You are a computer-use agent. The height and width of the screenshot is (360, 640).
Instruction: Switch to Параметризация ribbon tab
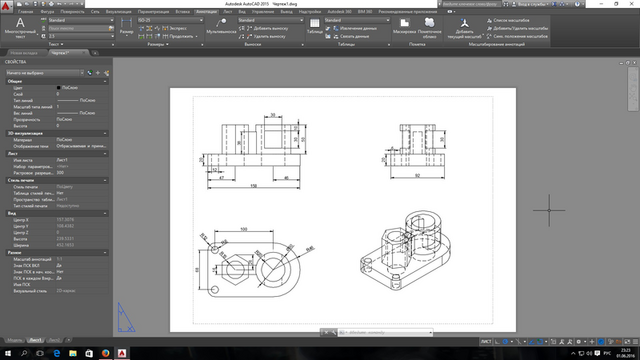[x=153, y=11]
